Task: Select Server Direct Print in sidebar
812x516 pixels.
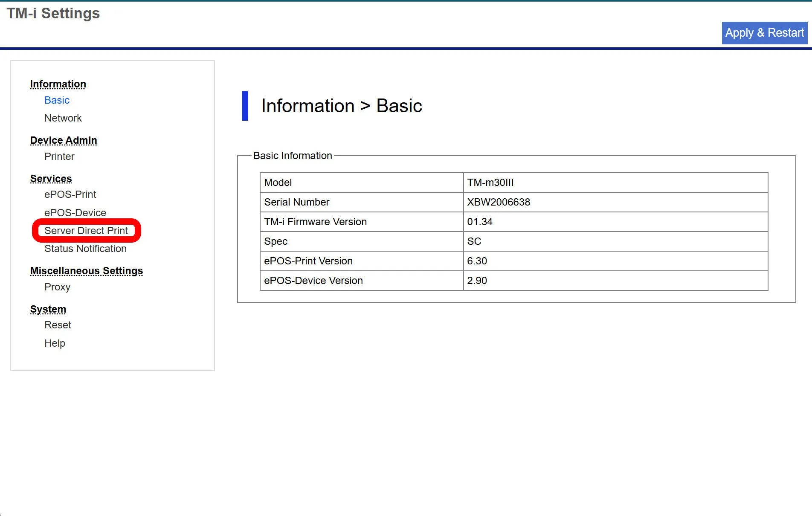Action: (86, 231)
